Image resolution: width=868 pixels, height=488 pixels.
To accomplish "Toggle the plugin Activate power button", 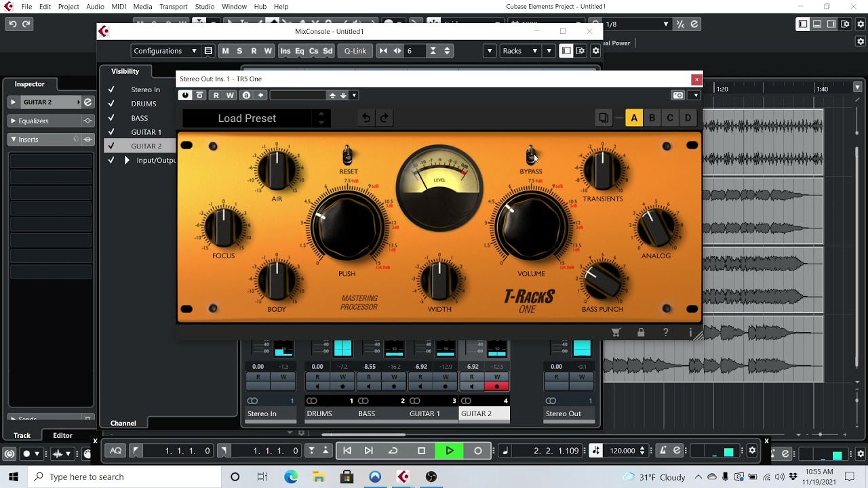I will pos(185,96).
